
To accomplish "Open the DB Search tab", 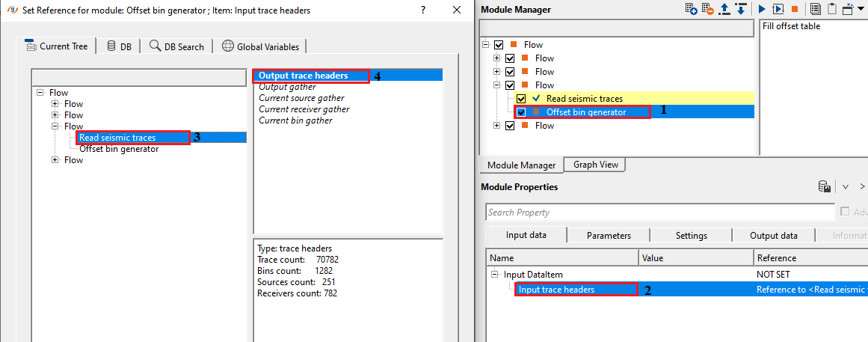I will tap(176, 46).
